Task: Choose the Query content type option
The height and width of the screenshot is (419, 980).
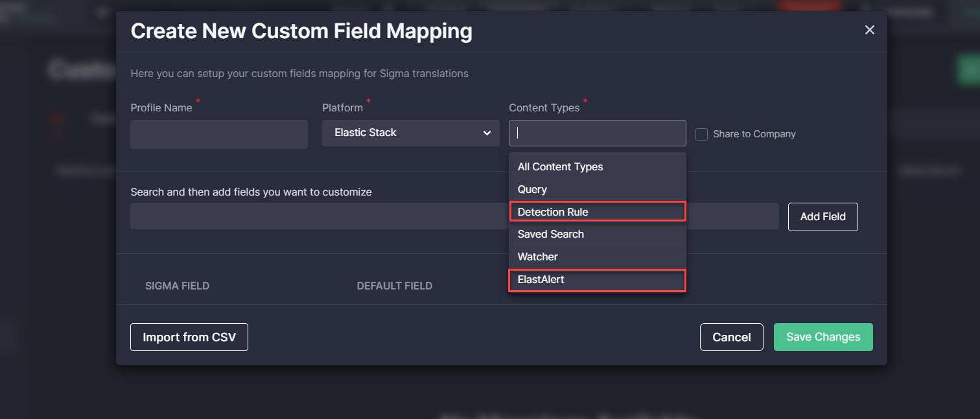Action: [x=532, y=189]
